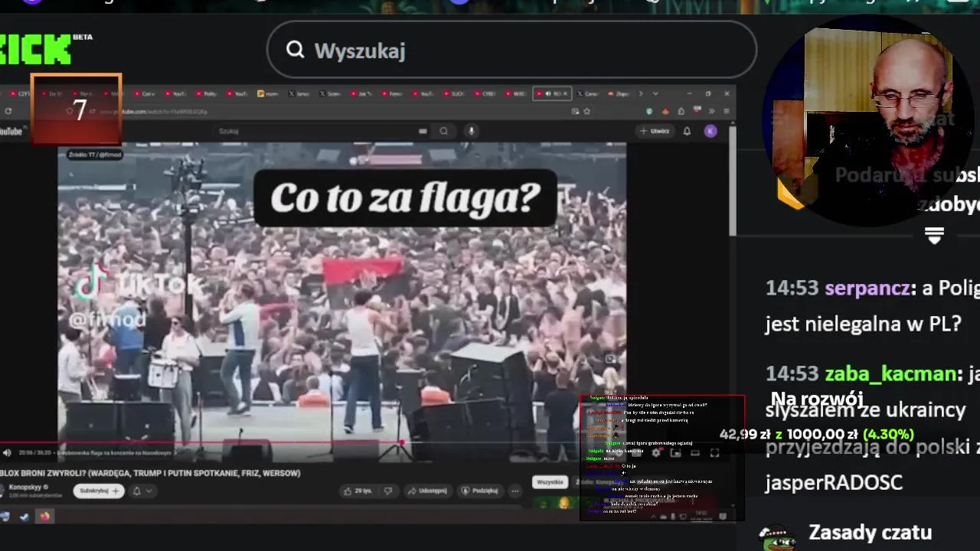Open YouTube on-screen keyboard icon
980x551 pixels.
[x=423, y=131]
